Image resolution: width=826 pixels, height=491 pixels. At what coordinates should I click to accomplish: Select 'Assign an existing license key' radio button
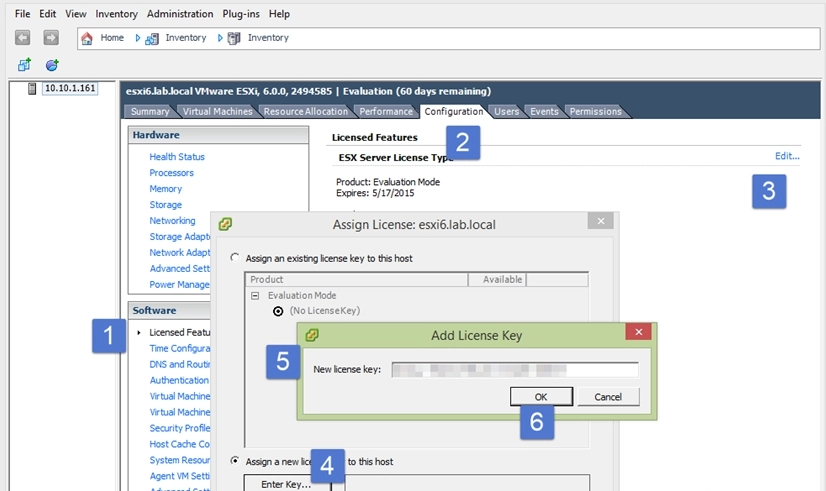click(x=235, y=258)
